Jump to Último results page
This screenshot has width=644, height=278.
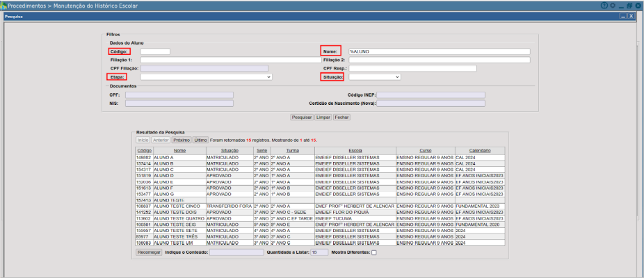point(200,140)
